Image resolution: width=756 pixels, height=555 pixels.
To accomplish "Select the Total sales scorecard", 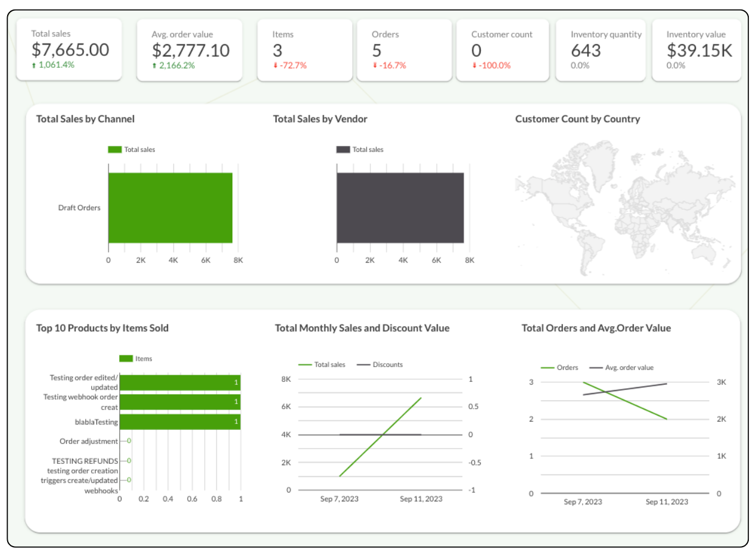I will click(x=69, y=49).
